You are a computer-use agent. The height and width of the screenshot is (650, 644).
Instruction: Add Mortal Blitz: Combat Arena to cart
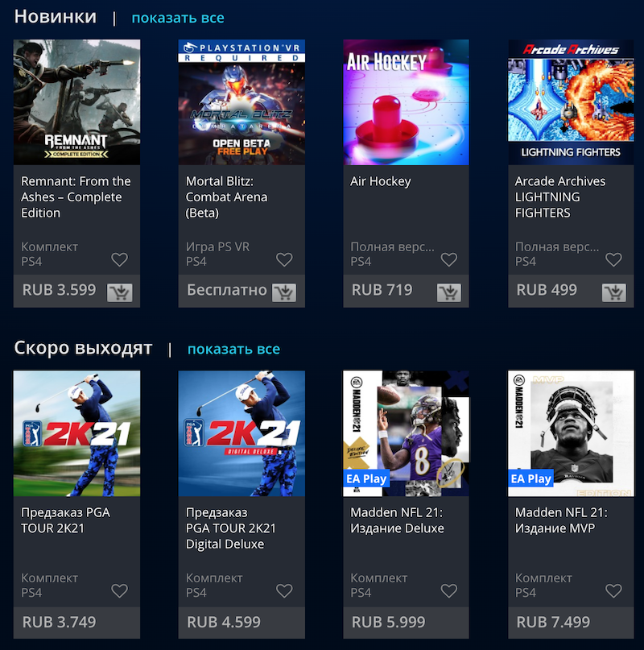284,292
